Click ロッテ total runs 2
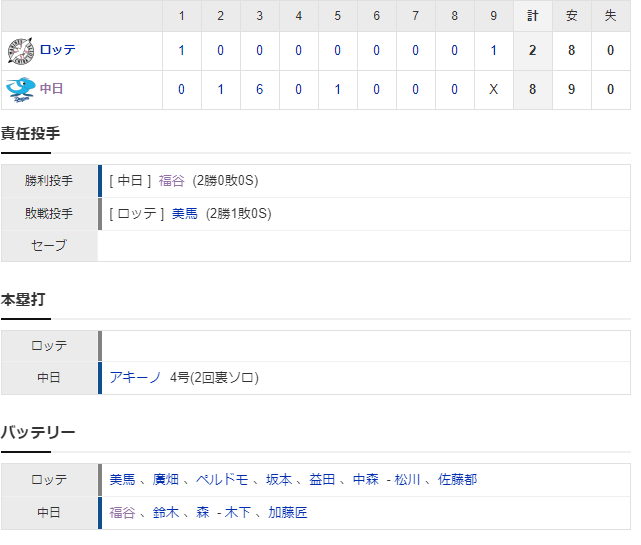This screenshot has width=641, height=545. tap(533, 51)
